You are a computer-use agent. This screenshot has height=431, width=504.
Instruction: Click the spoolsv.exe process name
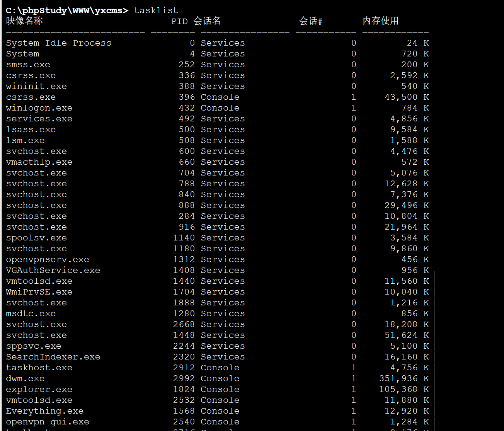click(36, 238)
